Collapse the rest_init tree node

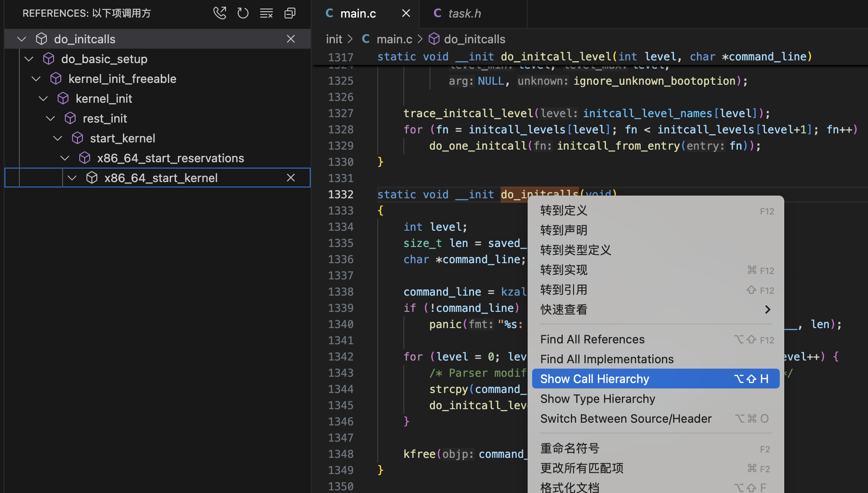pos(50,119)
